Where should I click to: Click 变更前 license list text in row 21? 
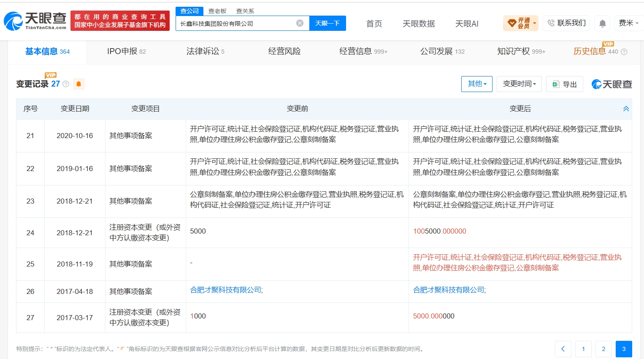click(x=294, y=134)
